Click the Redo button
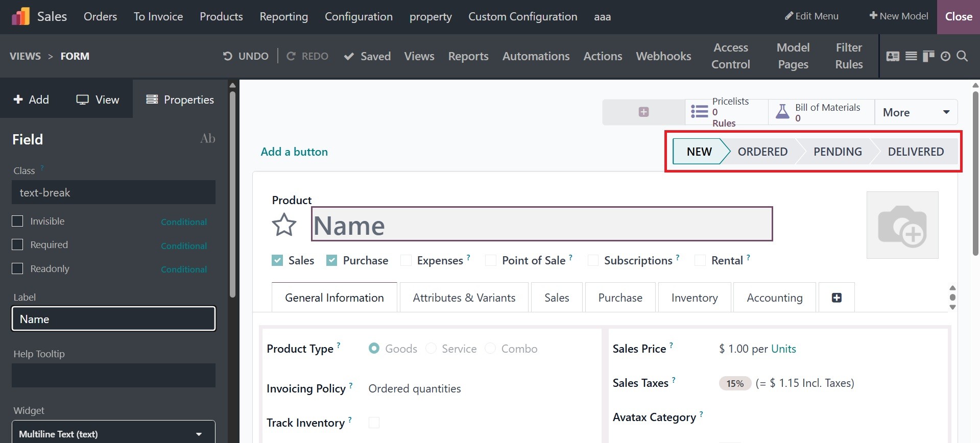Image resolution: width=980 pixels, height=443 pixels. pyautogui.click(x=307, y=56)
